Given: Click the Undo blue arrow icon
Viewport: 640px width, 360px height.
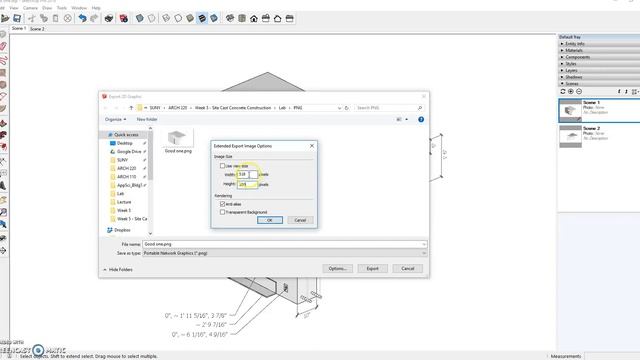Looking at the screenshot, I should point(82,18).
